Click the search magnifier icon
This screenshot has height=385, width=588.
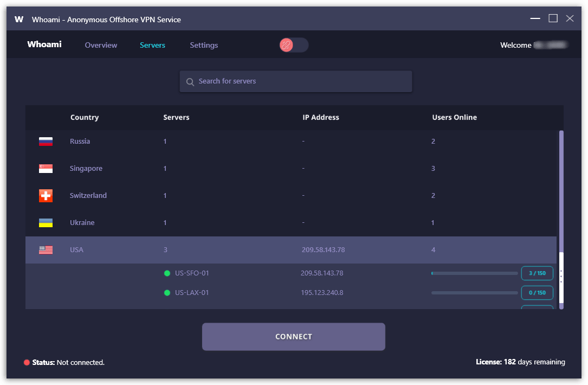pyautogui.click(x=190, y=81)
